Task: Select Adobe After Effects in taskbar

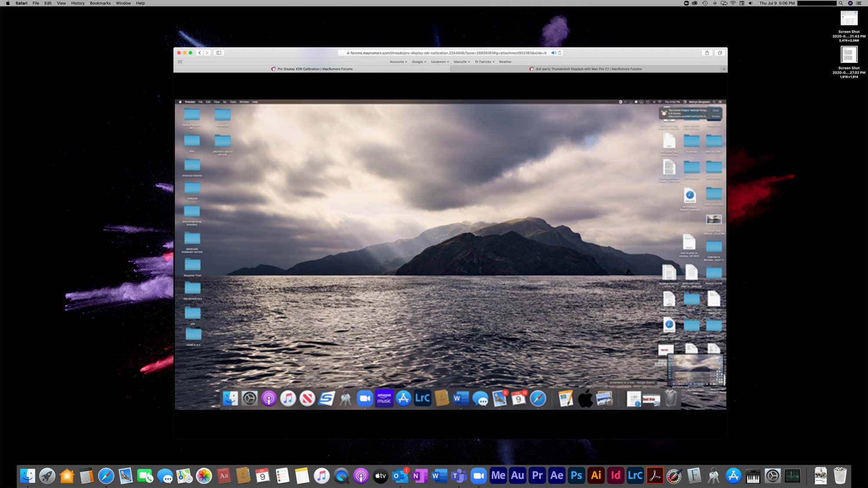Action: point(556,475)
